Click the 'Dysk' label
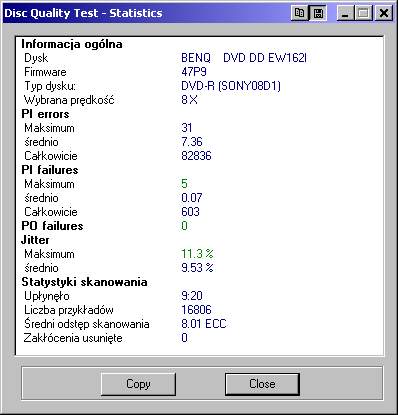The image size is (398, 415). tap(36, 58)
